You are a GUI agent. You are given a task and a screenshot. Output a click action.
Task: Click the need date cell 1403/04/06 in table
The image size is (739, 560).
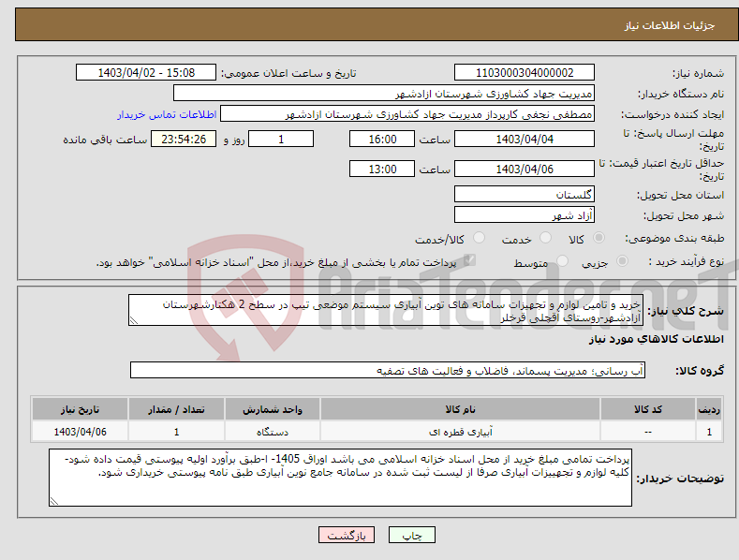pos(81,432)
